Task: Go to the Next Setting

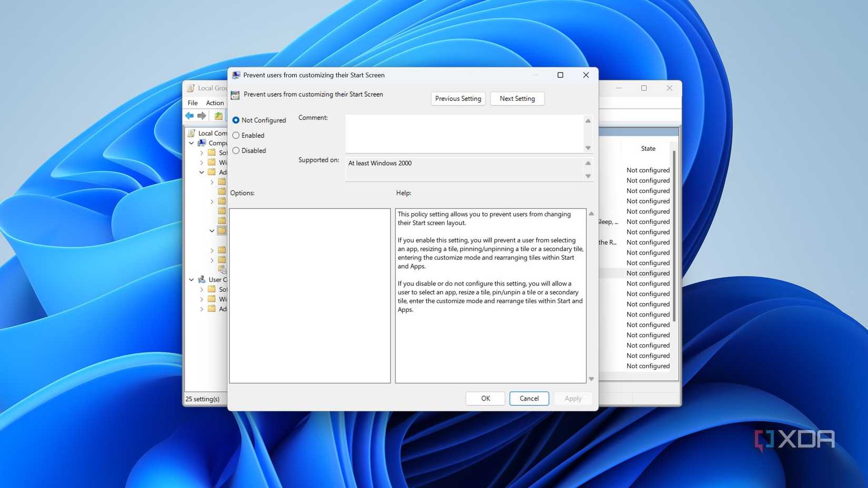Action: click(517, 99)
